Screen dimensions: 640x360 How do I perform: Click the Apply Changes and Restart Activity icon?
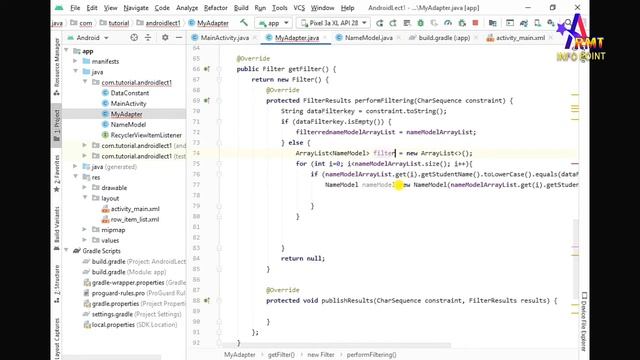(393, 23)
